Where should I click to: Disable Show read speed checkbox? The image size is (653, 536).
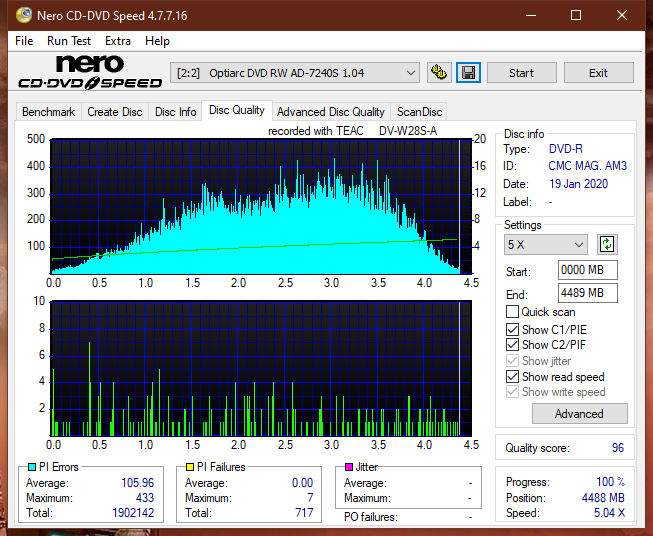[512, 376]
